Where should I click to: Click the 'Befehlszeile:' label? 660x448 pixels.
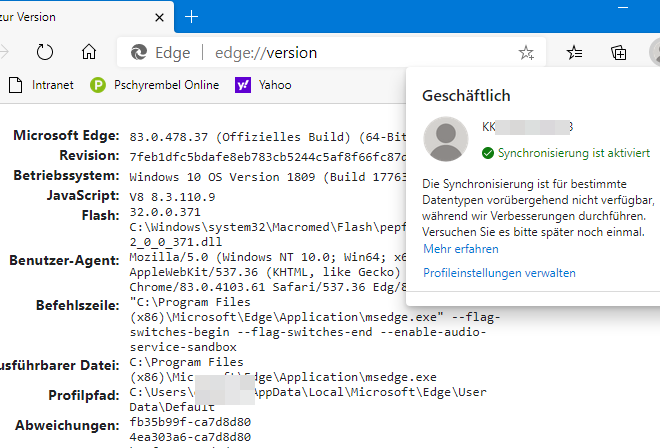78,305
